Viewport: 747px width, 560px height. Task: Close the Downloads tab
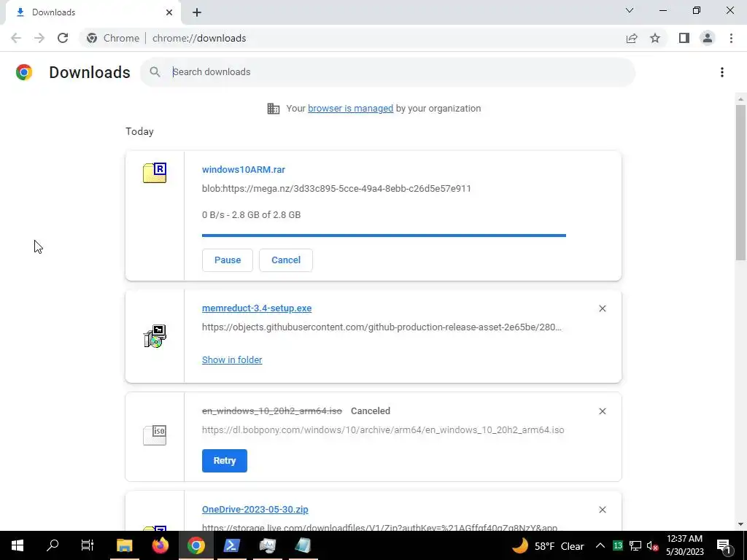[x=169, y=12]
